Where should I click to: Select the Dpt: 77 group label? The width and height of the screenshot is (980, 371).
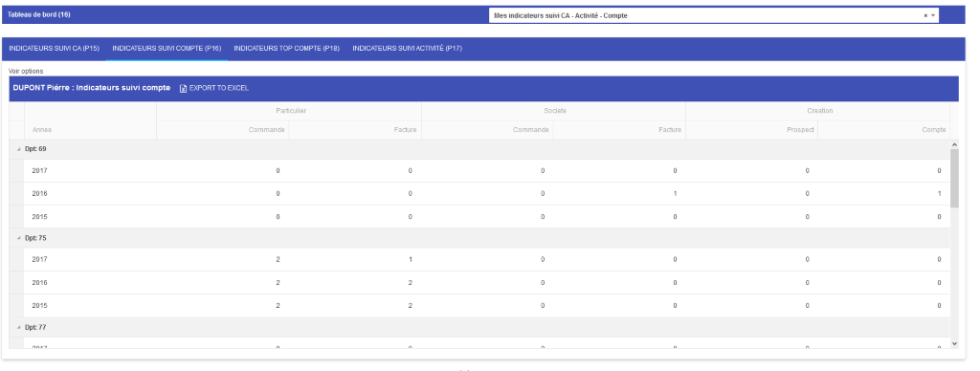(35, 327)
